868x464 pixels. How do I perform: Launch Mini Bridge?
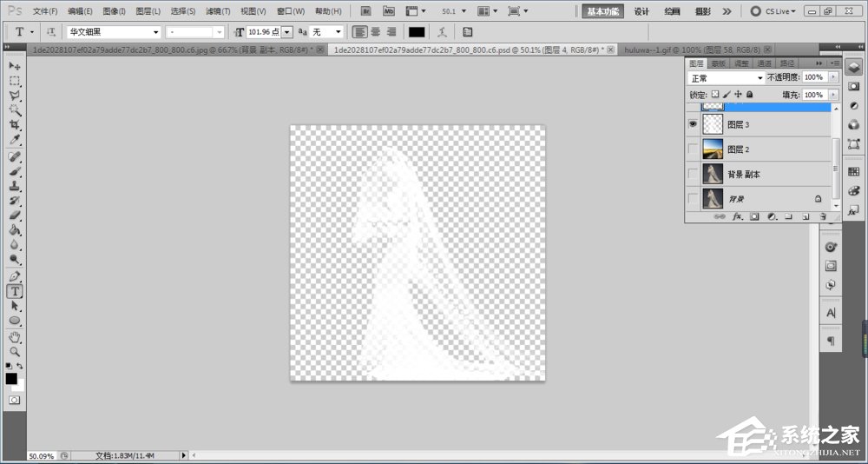[x=389, y=10]
